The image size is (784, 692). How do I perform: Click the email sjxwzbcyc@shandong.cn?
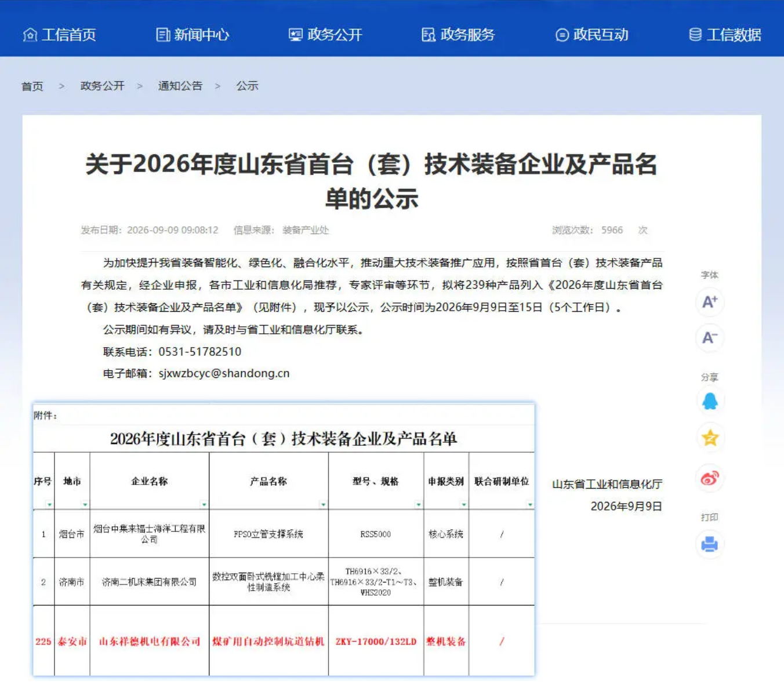pos(224,374)
